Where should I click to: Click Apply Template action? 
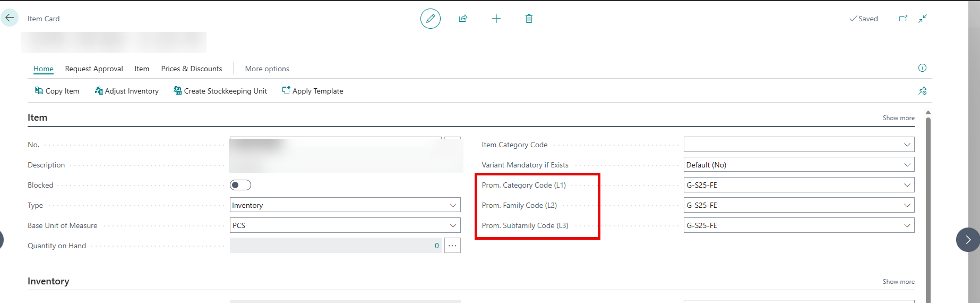pos(313,91)
